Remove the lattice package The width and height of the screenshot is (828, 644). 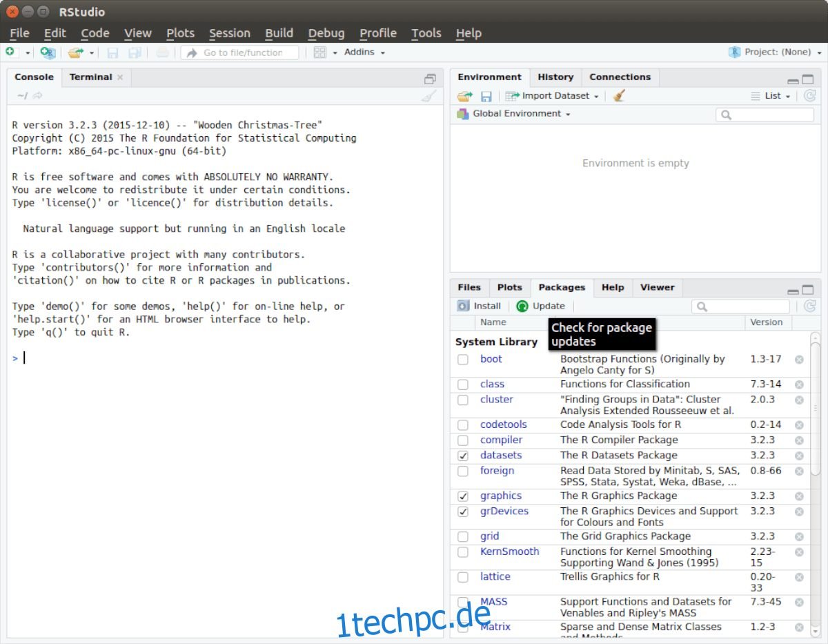point(799,576)
